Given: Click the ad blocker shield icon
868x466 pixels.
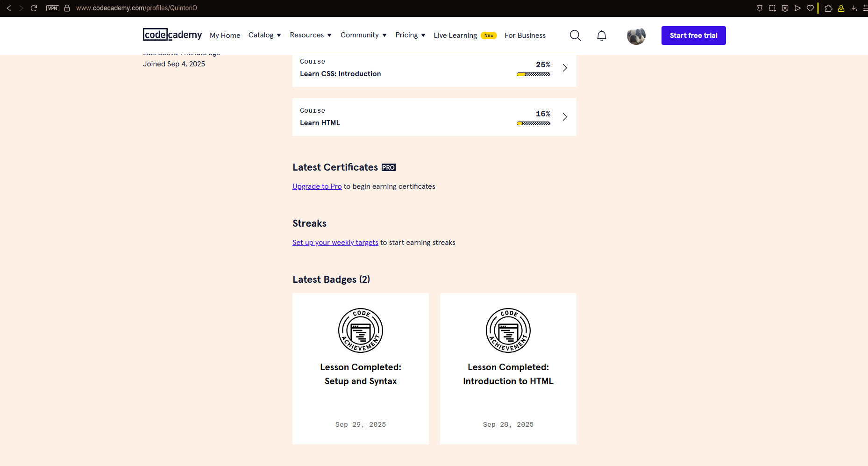Looking at the screenshot, I should 785,8.
